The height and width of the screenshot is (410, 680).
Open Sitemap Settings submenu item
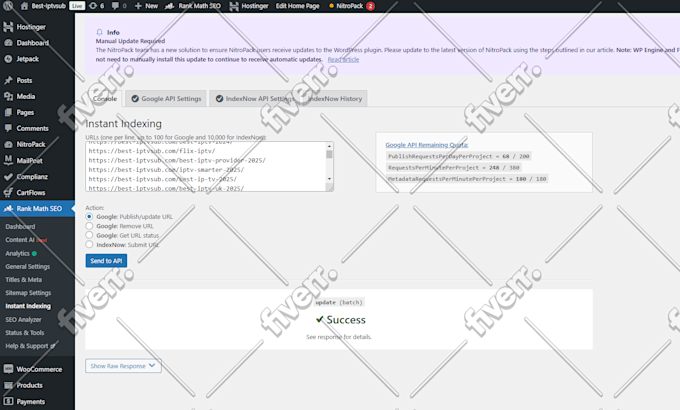(x=28, y=293)
